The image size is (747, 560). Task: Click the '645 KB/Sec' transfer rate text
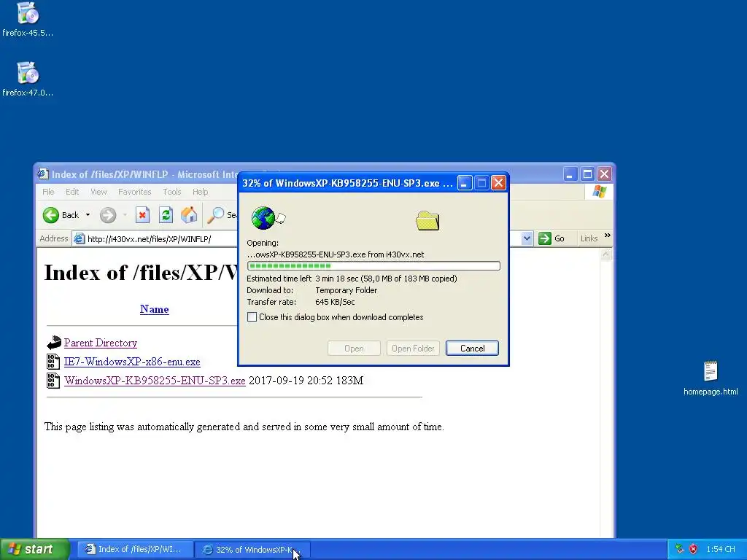click(x=335, y=302)
